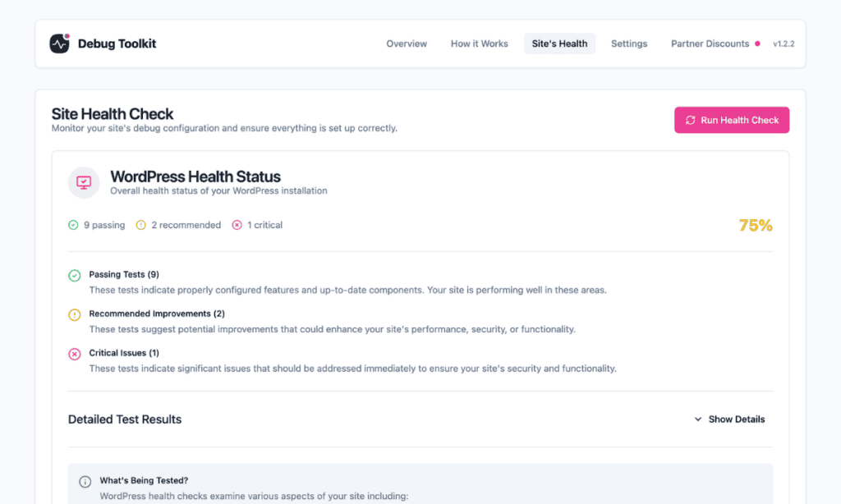841x504 pixels.
Task: Click the Show Details label
Action: [x=737, y=419]
